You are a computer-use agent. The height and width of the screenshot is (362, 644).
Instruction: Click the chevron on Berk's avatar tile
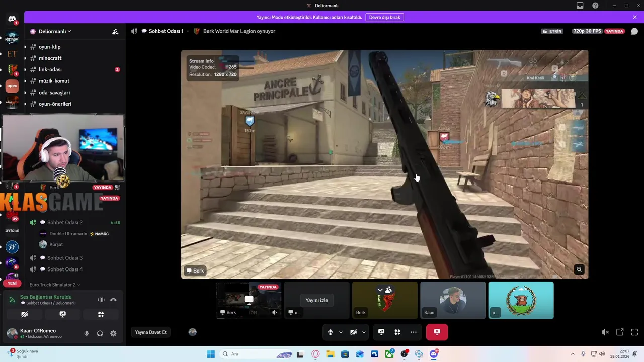[x=380, y=290]
